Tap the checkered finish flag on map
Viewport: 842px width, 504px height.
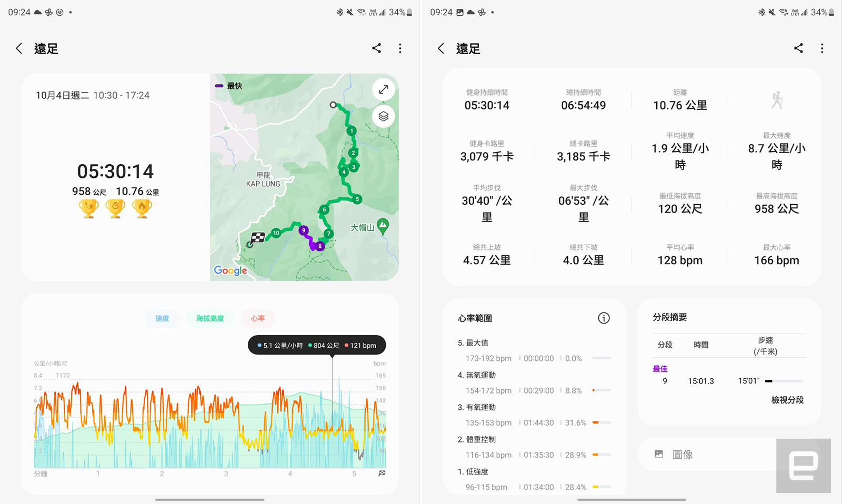tap(257, 238)
